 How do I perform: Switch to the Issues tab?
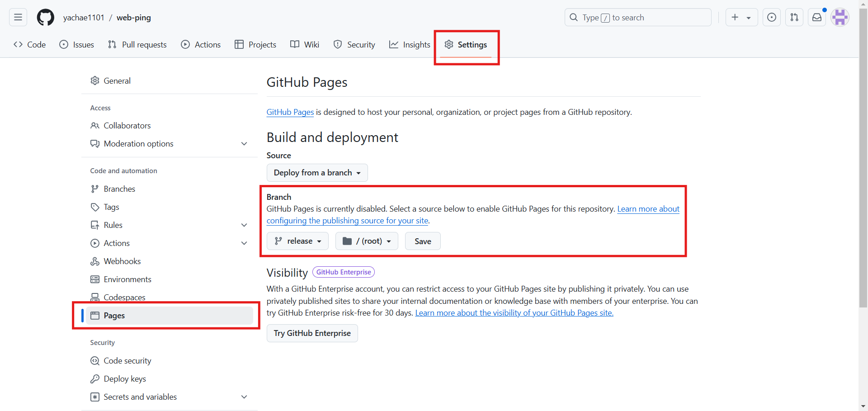(x=77, y=44)
